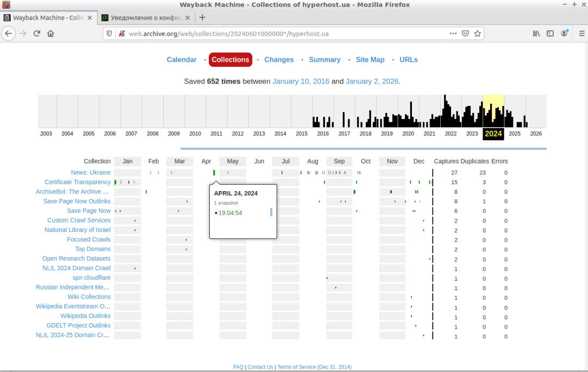Click the popup's snapshot list scrollbar
The image size is (588, 372).
click(x=271, y=212)
